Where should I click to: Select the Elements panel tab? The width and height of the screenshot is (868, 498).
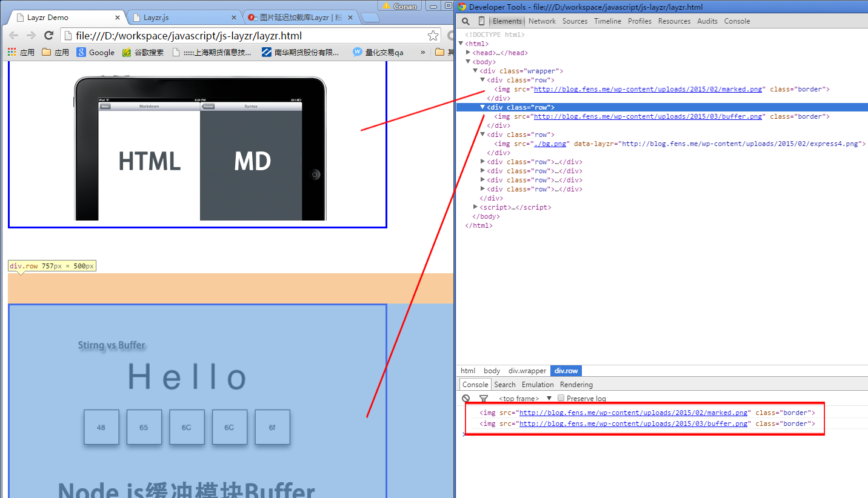(507, 21)
